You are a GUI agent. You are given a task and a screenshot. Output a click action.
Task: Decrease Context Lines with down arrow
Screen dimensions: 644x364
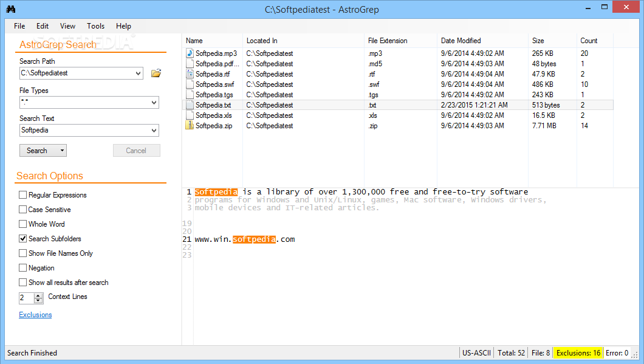pyautogui.click(x=38, y=301)
